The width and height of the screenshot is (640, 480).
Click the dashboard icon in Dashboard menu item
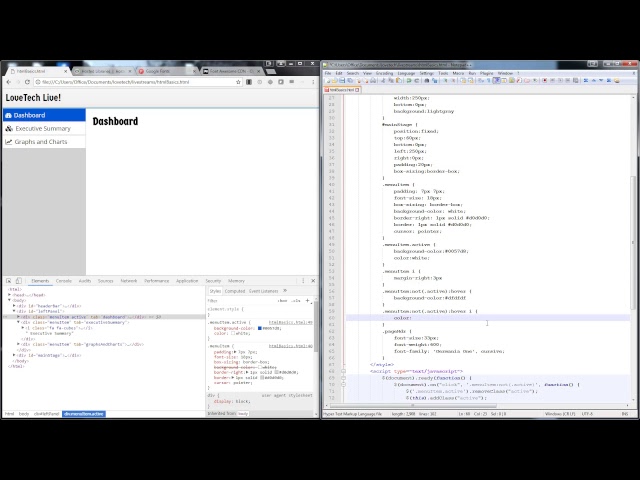(8, 116)
